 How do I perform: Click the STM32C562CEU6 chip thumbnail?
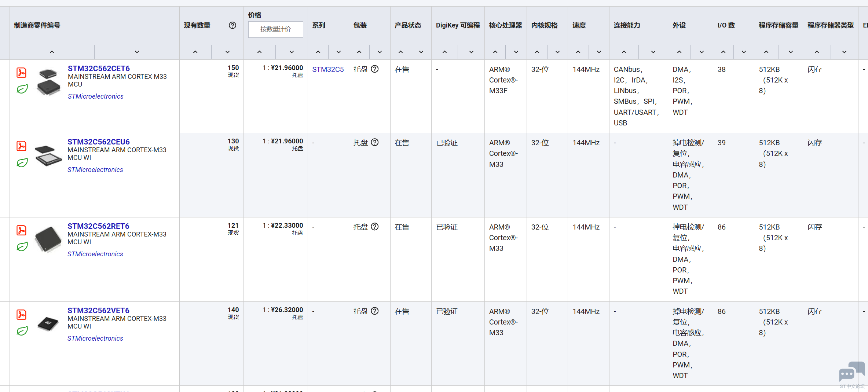coord(48,155)
